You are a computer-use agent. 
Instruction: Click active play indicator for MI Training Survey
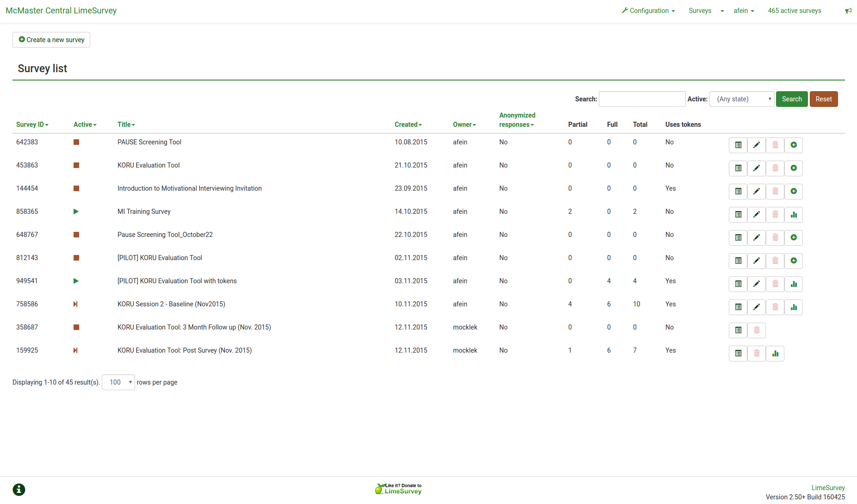click(x=76, y=212)
